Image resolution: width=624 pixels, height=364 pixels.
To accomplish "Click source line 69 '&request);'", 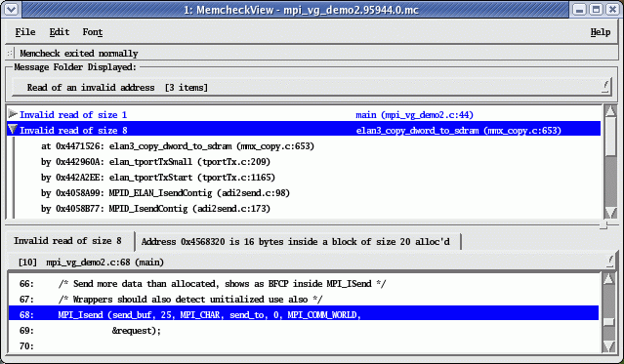I will click(x=137, y=331).
